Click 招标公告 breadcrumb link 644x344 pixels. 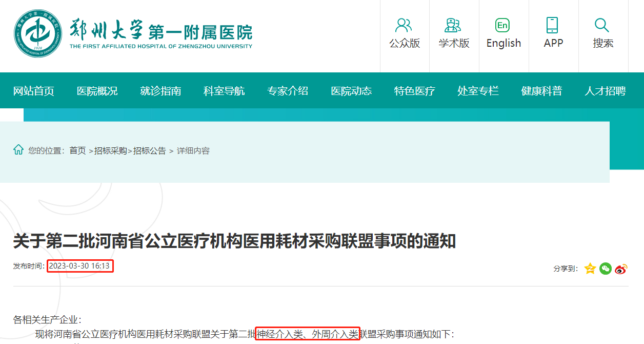(150, 150)
